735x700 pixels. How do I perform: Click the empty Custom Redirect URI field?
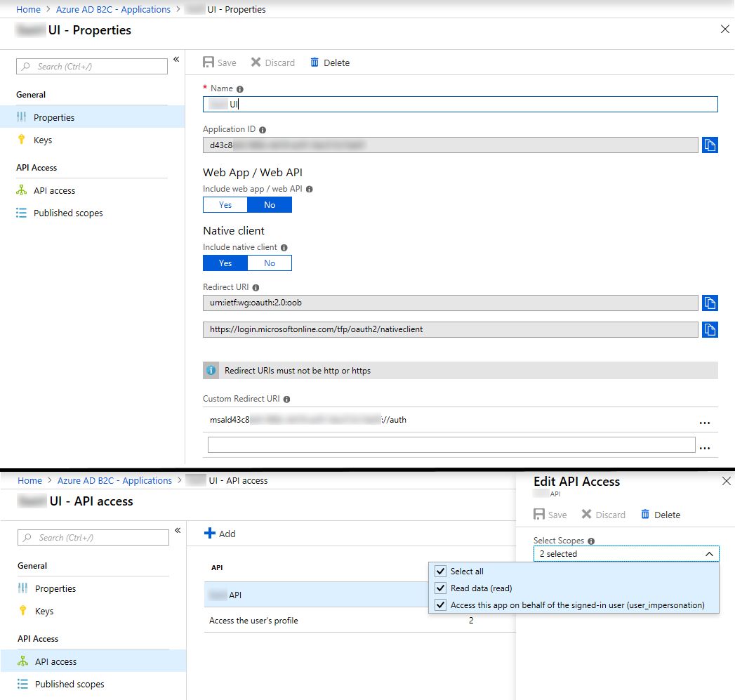tap(451, 445)
